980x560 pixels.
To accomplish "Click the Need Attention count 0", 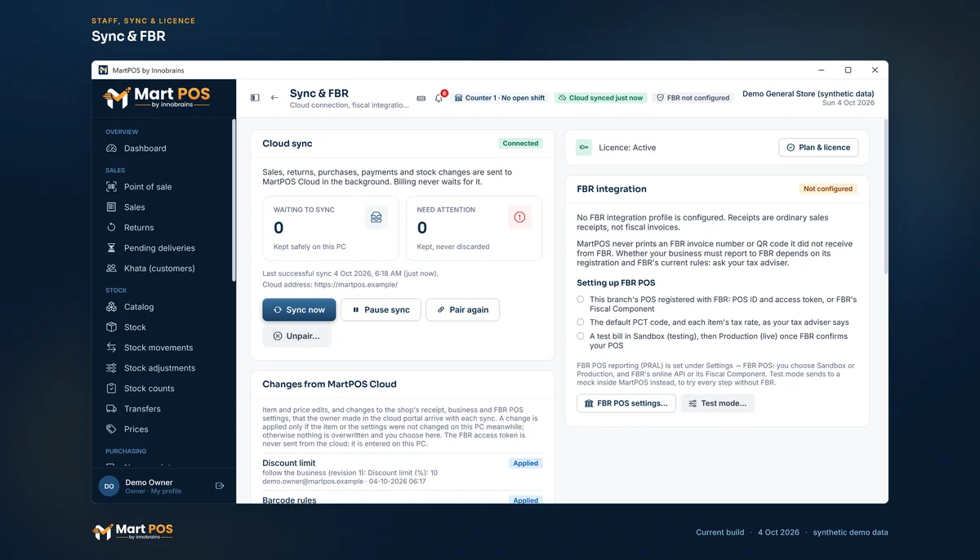I will tap(422, 228).
